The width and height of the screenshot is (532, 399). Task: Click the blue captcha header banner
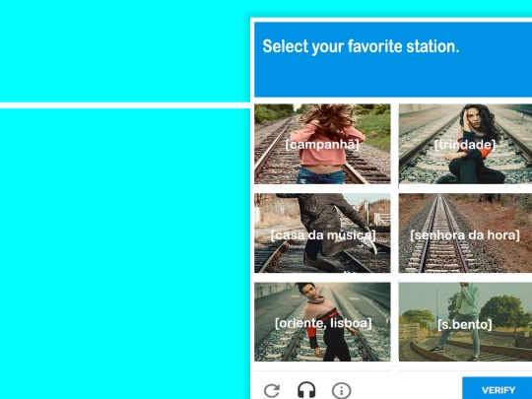[x=393, y=59]
